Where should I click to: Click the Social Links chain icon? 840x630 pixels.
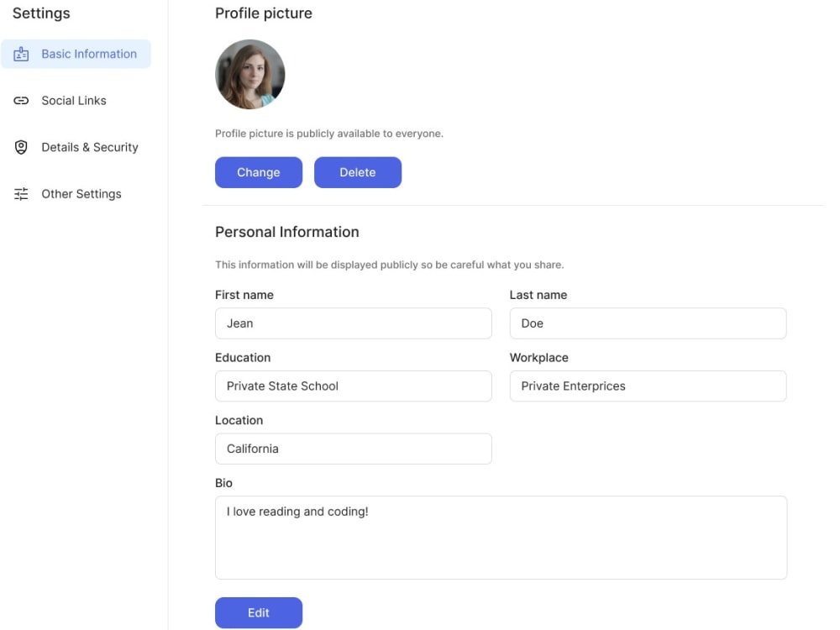coord(21,101)
